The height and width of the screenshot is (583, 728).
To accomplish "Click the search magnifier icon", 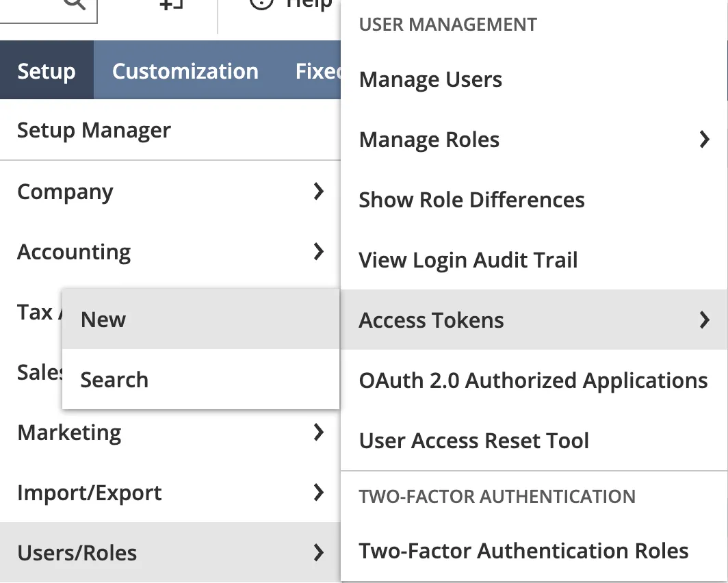I will click(x=75, y=3).
